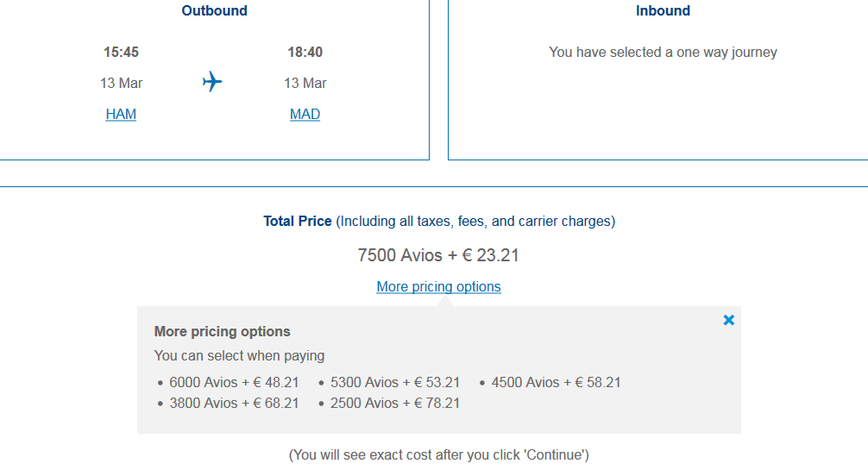Choose the 2500 Avios + € 78.21 option
This screenshot has height=476, width=868.
click(394, 403)
